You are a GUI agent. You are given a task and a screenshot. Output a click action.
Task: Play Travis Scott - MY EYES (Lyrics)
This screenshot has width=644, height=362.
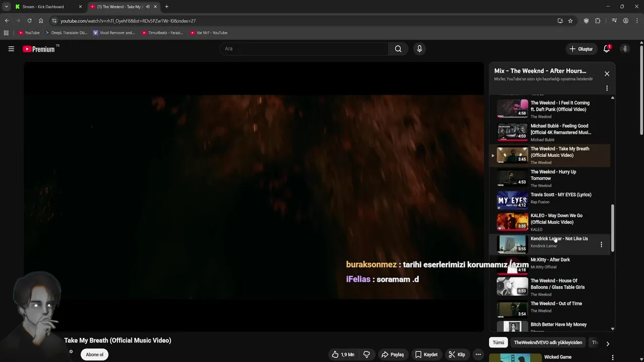(550, 199)
